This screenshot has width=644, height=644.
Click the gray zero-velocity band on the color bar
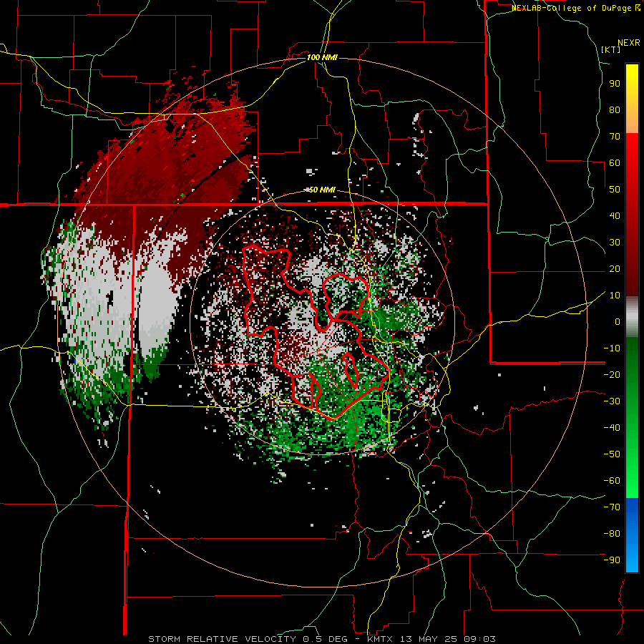(632, 317)
